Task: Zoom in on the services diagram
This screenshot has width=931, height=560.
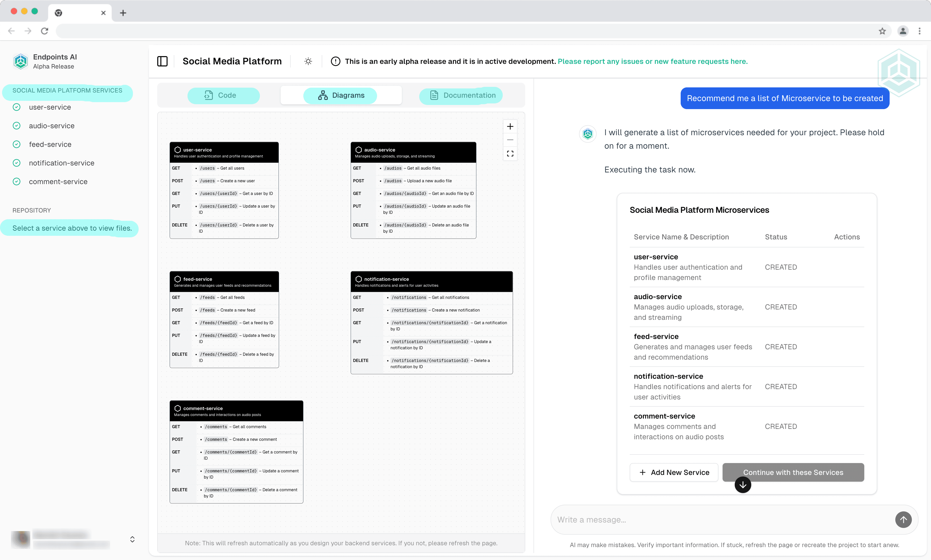Action: 510,126
